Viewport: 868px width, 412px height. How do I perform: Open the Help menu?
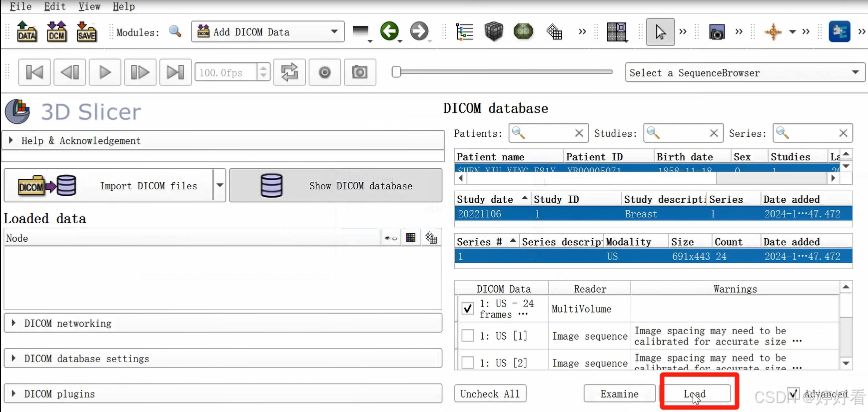[123, 6]
